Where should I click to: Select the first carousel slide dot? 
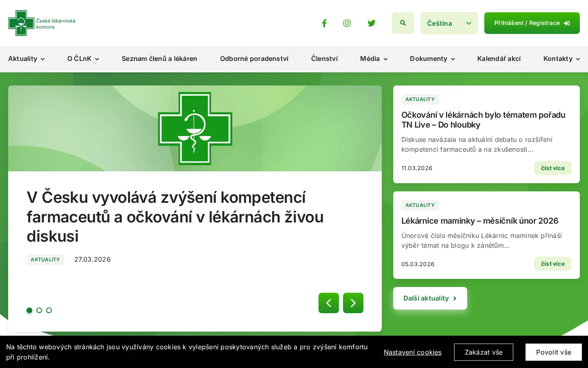click(29, 310)
